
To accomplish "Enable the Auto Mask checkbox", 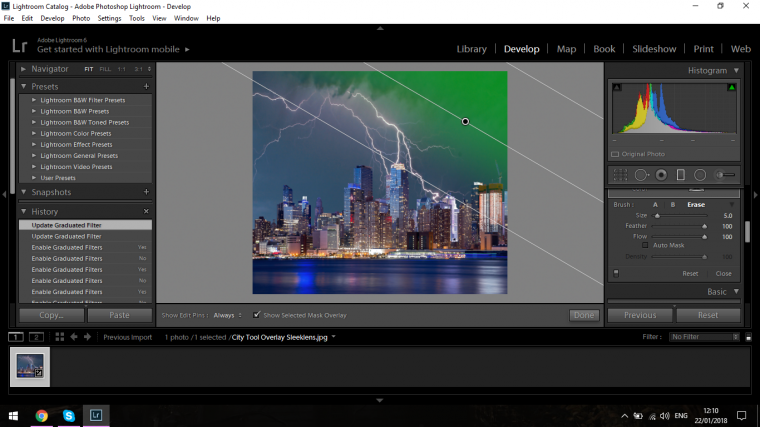I will (x=645, y=245).
